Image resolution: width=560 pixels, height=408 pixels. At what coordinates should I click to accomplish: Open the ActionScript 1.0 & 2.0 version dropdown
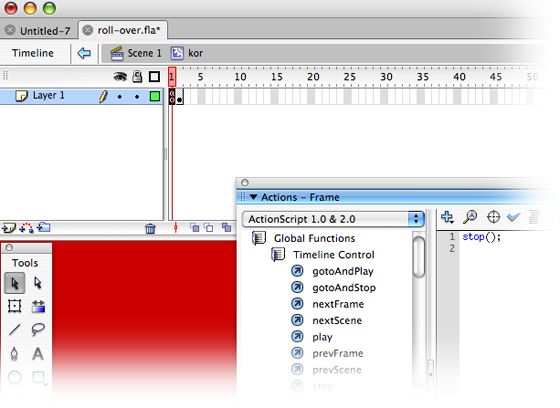[x=333, y=219]
